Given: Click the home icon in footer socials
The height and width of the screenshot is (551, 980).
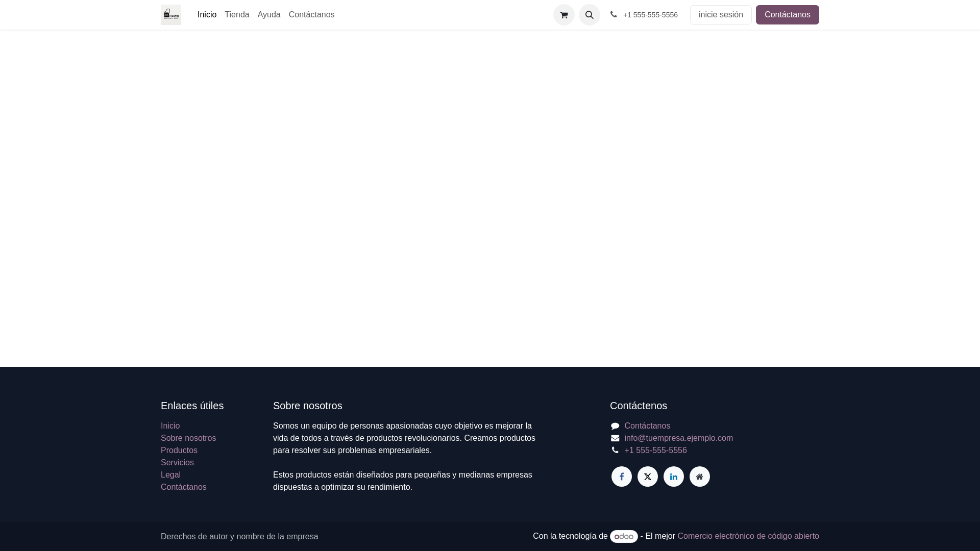Looking at the screenshot, I should coord(700,477).
